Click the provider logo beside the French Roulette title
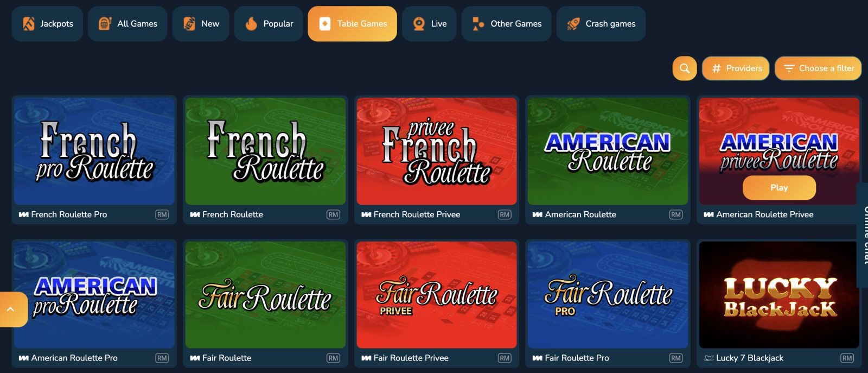 click(195, 215)
